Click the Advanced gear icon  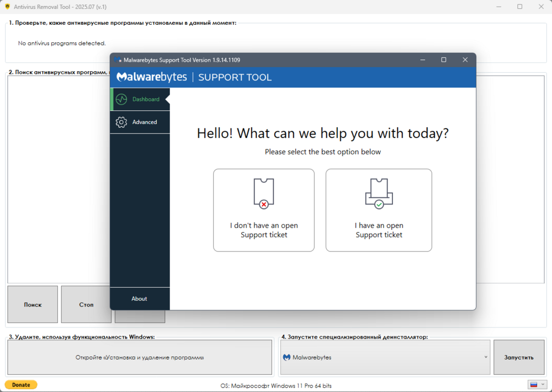click(121, 122)
